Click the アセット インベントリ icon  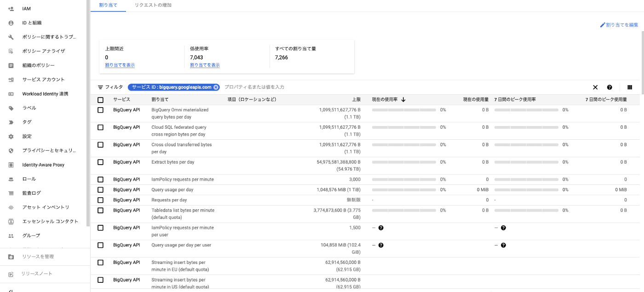click(x=11, y=207)
